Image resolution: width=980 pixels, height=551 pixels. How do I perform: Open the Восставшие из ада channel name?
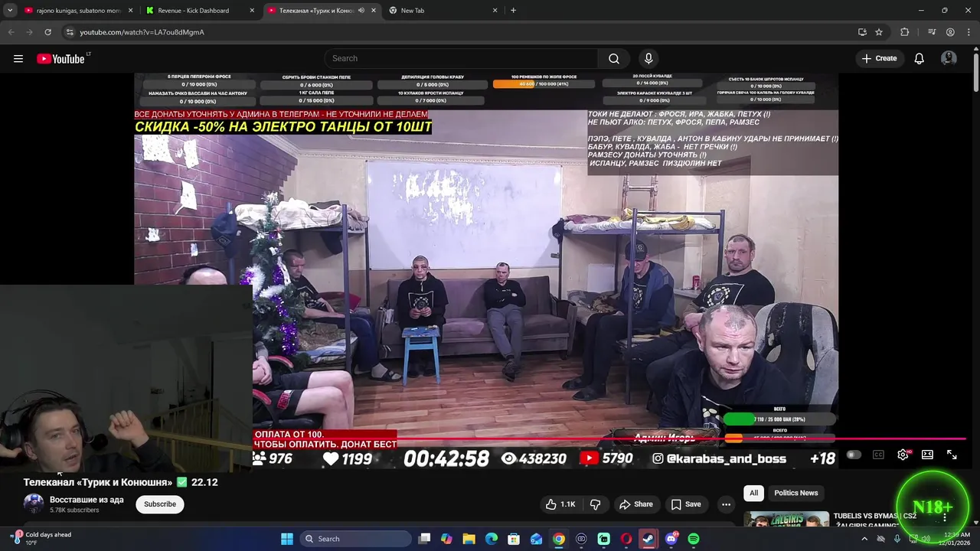(x=87, y=500)
